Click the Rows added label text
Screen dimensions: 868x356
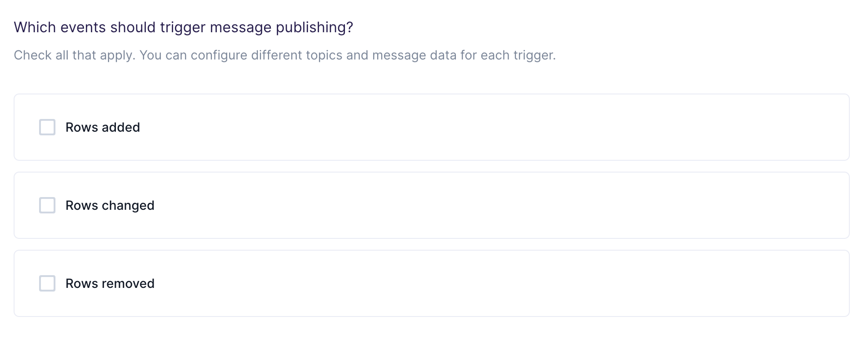[x=103, y=128]
